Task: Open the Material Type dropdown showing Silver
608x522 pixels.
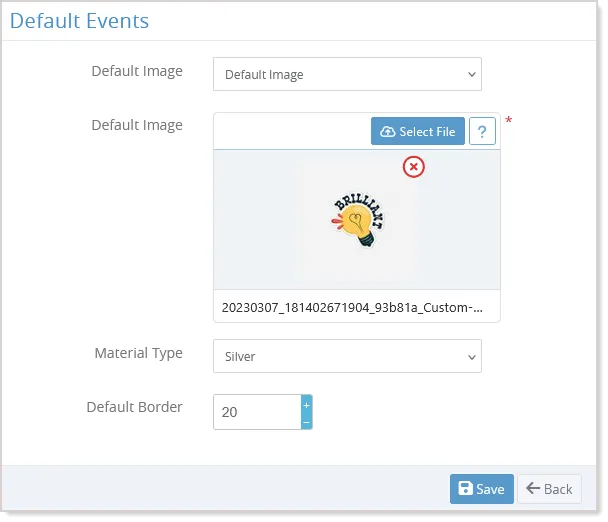Action: coord(347,356)
